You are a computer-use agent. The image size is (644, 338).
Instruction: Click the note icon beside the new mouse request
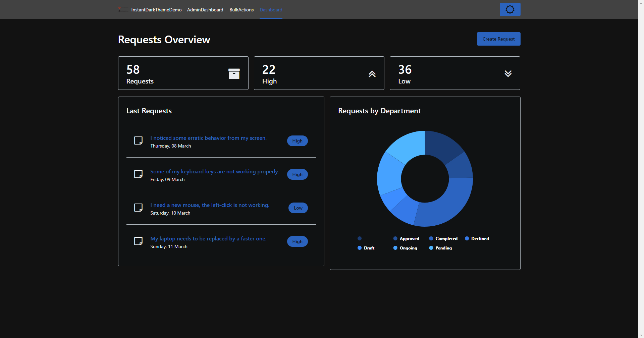point(138,208)
